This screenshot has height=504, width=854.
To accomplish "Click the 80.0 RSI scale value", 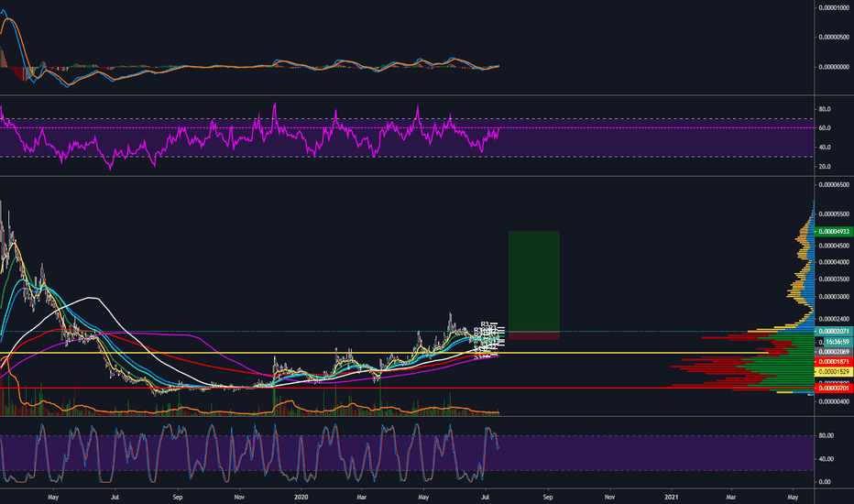I will tap(825, 109).
